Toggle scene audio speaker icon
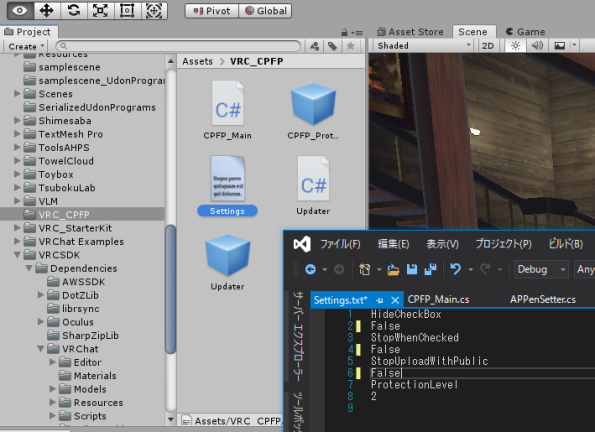This screenshot has width=595, height=432. [537, 46]
